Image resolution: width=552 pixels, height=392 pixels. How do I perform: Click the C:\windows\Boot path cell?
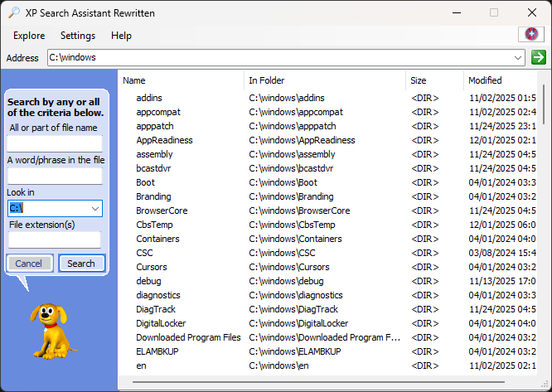(x=283, y=182)
